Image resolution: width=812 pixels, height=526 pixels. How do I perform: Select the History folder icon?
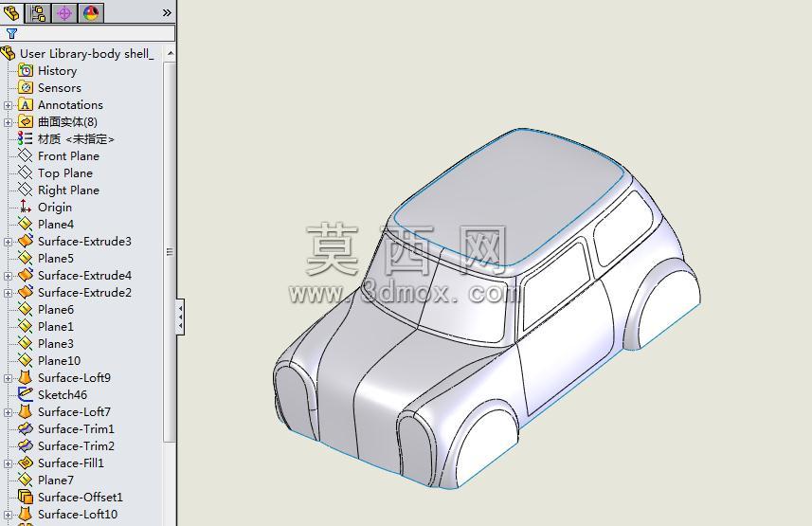[x=26, y=70]
